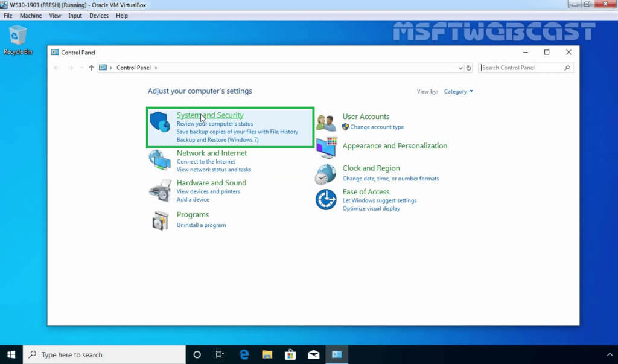Click the Back arrow in Control Panel
Screen dimensions: 618x364
point(56,68)
